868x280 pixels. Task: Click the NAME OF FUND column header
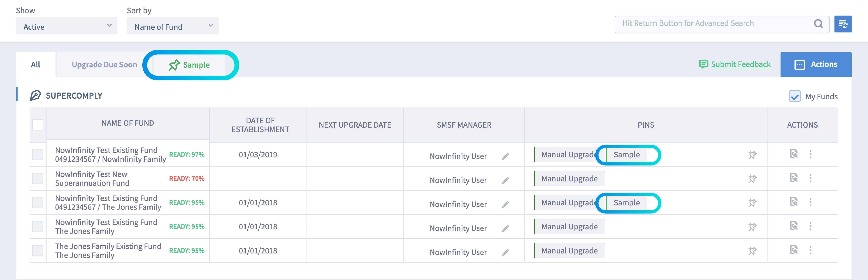128,123
